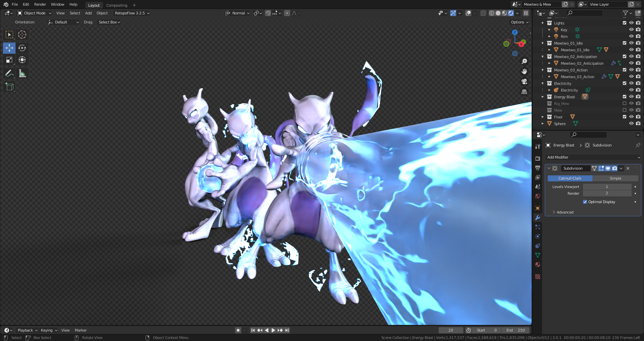Switch to solid viewport shading
The image size is (644, 341).
click(x=498, y=13)
